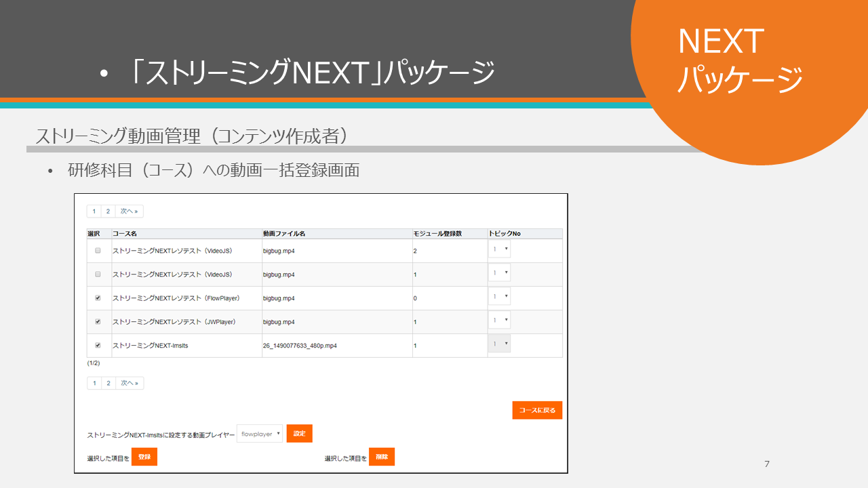868x488 pixels.
Task: Select page 1 in the top pagination
Action: (94, 211)
